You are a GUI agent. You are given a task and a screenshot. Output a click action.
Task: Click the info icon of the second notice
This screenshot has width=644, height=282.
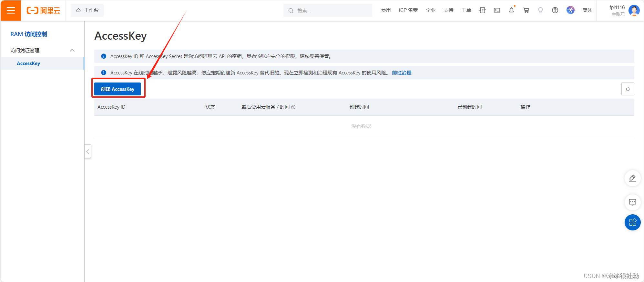coord(104,73)
